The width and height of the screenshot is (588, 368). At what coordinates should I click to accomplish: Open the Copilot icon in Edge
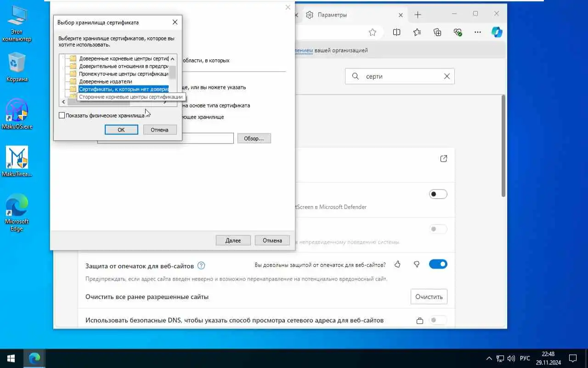(497, 32)
